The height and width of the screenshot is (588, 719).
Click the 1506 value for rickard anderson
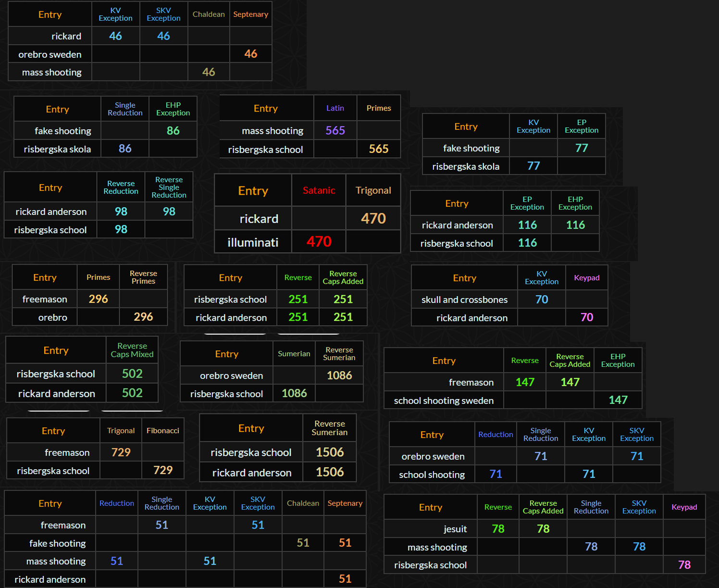(x=330, y=472)
